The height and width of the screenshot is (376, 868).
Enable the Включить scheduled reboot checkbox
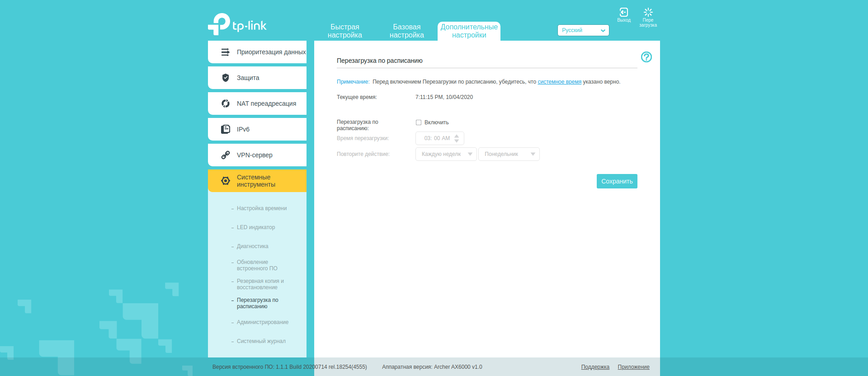coord(419,122)
